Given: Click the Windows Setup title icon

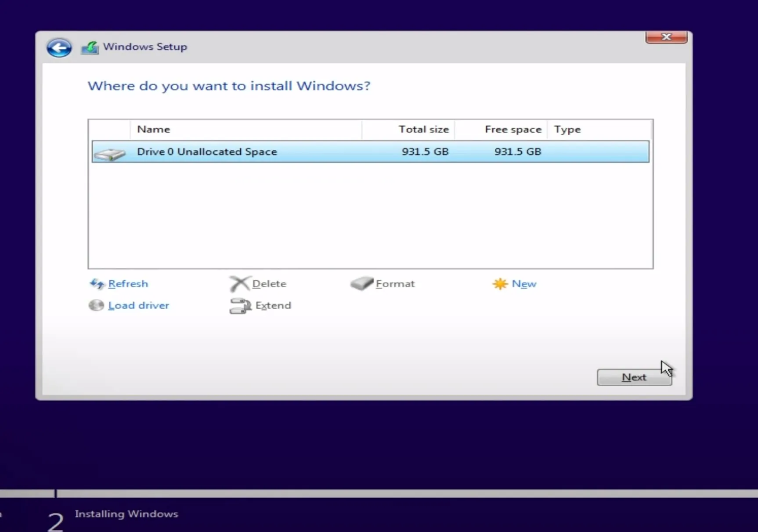Looking at the screenshot, I should point(90,47).
